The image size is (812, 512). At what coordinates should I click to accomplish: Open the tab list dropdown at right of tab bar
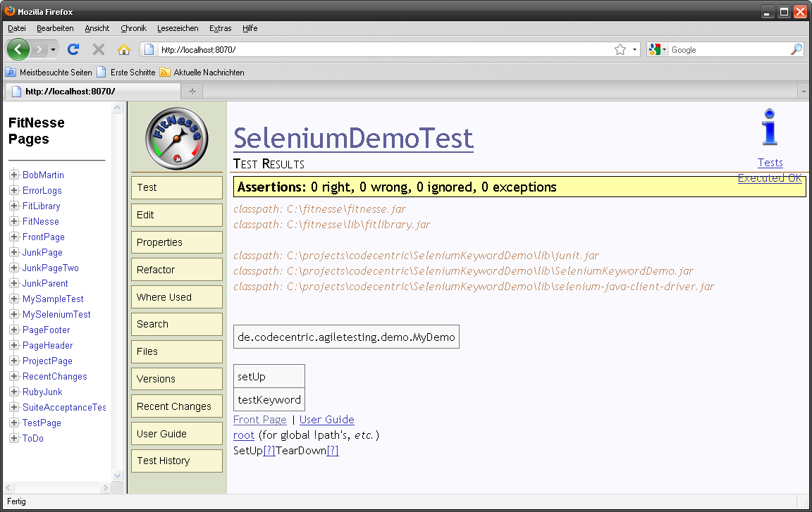804,92
